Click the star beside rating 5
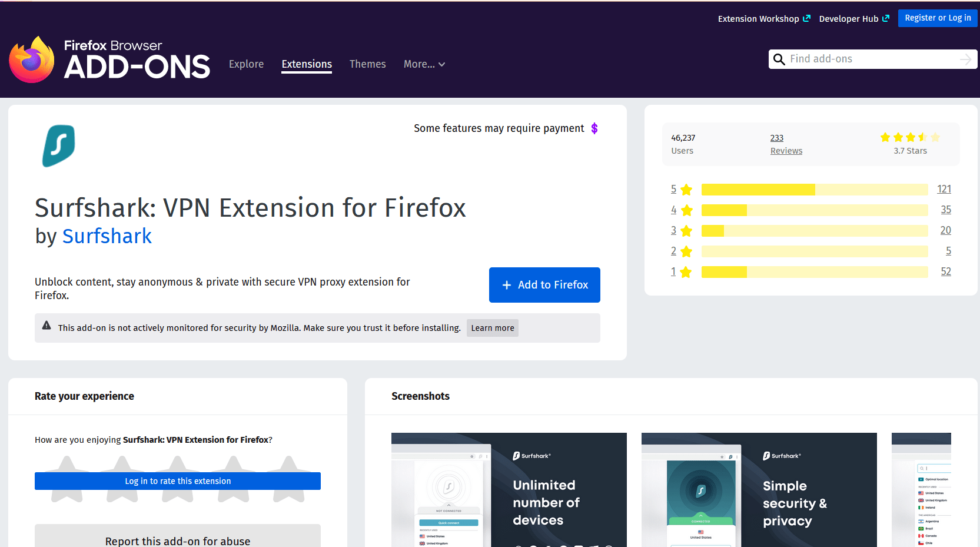The height and width of the screenshot is (547, 980). click(686, 190)
